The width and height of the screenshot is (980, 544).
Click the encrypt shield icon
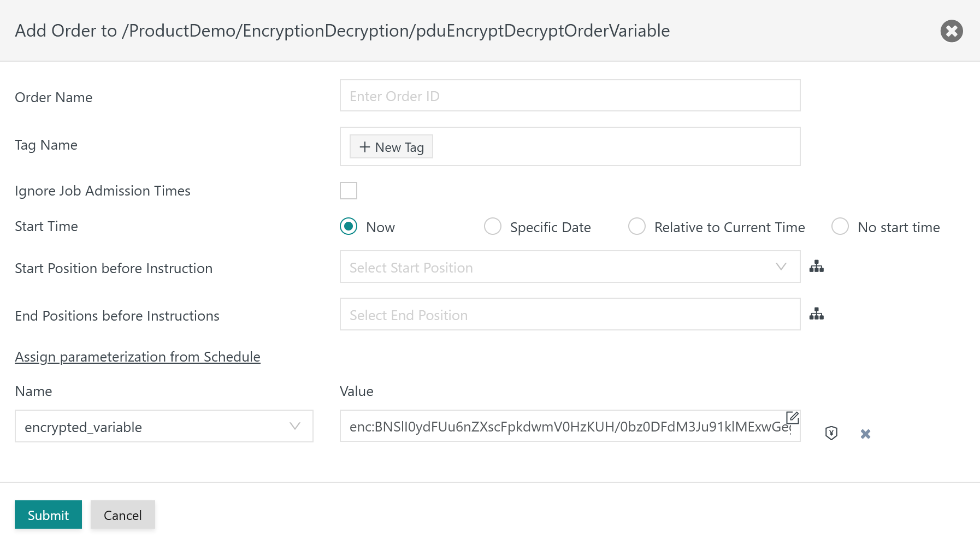point(831,433)
